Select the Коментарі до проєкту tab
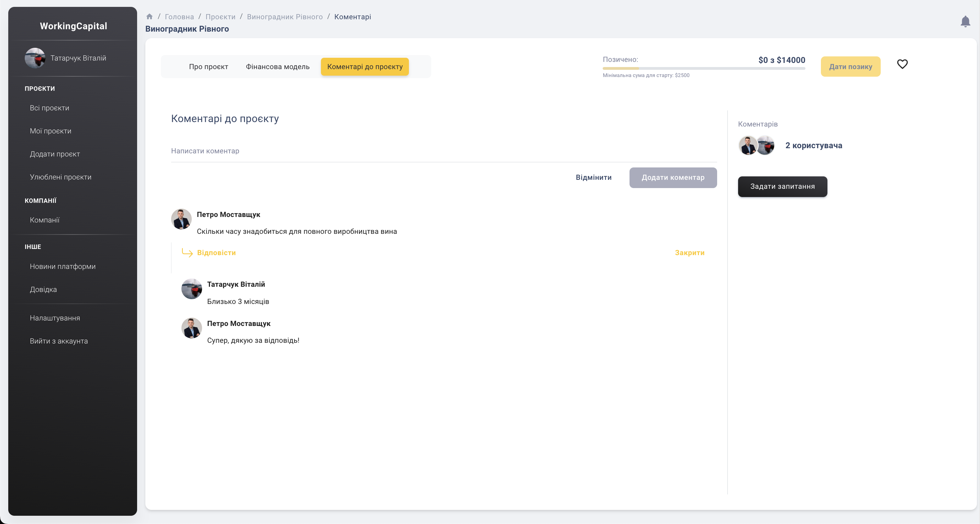 pyautogui.click(x=365, y=67)
